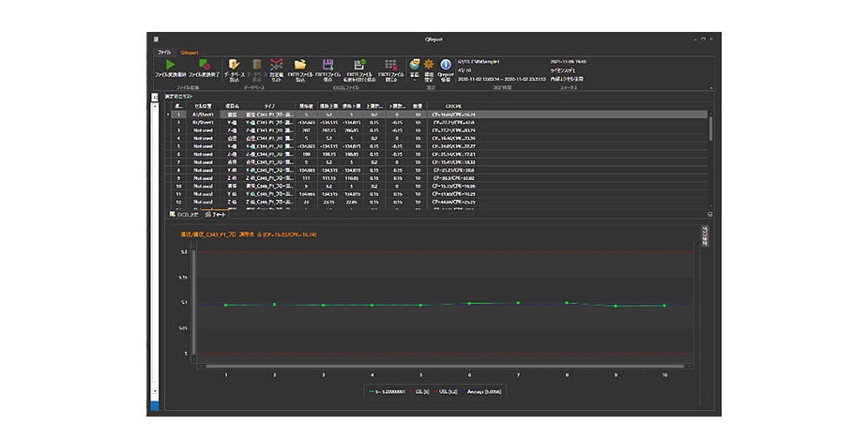Expand the vertical side panel tab on chart
The width and height of the screenshot is (868, 441).
click(704, 236)
